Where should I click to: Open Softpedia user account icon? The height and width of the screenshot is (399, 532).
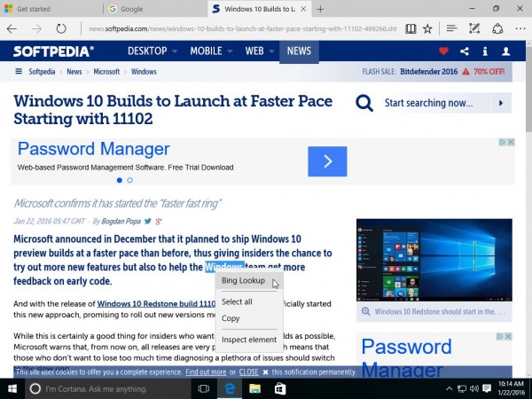[x=506, y=51]
